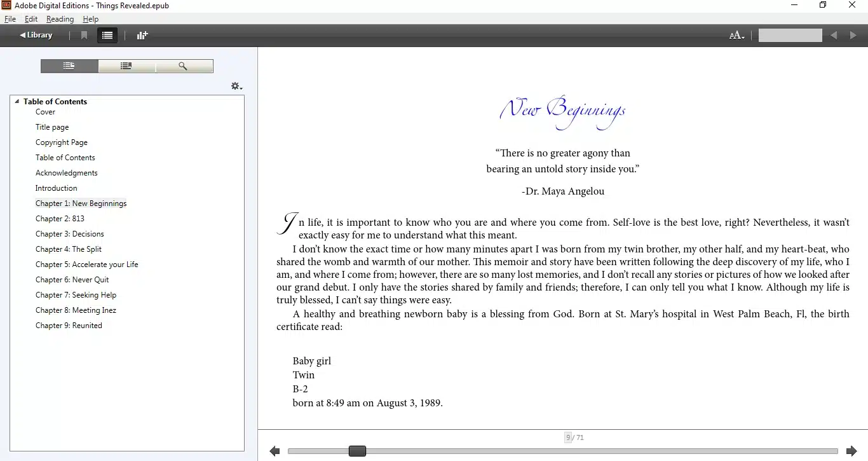Click the add-to-bookshelf chart icon

142,36
